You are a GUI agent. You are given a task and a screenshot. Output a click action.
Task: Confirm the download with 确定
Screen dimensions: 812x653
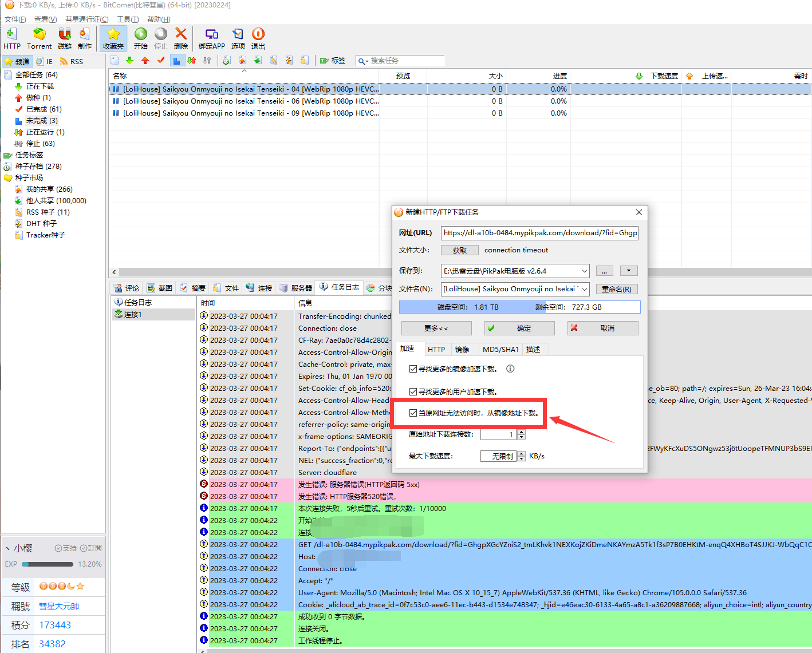coord(519,328)
